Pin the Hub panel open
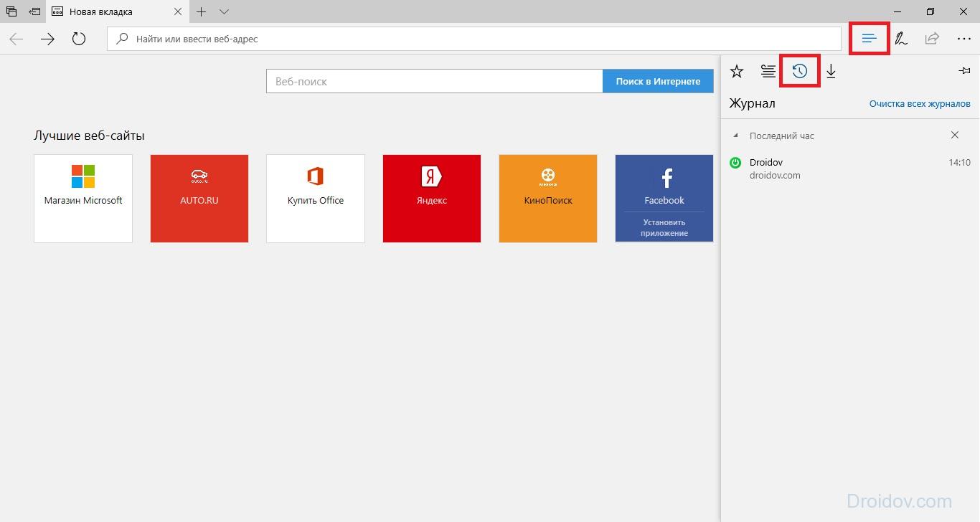980x522 pixels. [x=964, y=71]
